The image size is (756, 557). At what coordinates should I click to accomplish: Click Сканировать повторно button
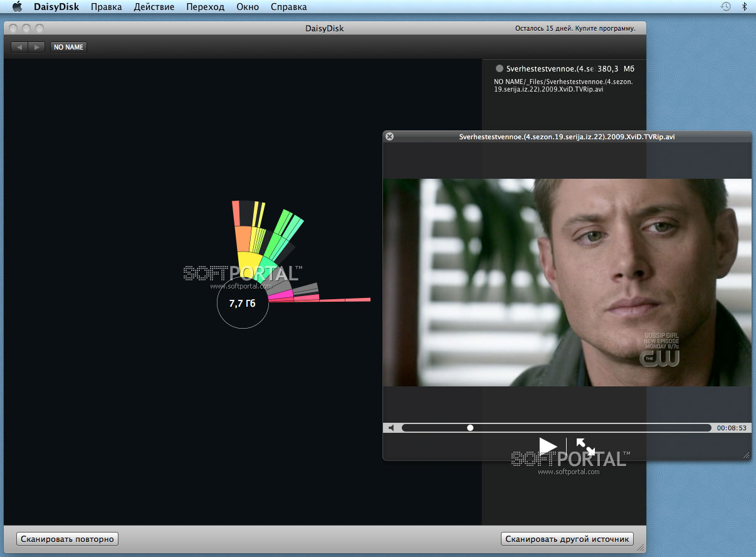(x=67, y=539)
